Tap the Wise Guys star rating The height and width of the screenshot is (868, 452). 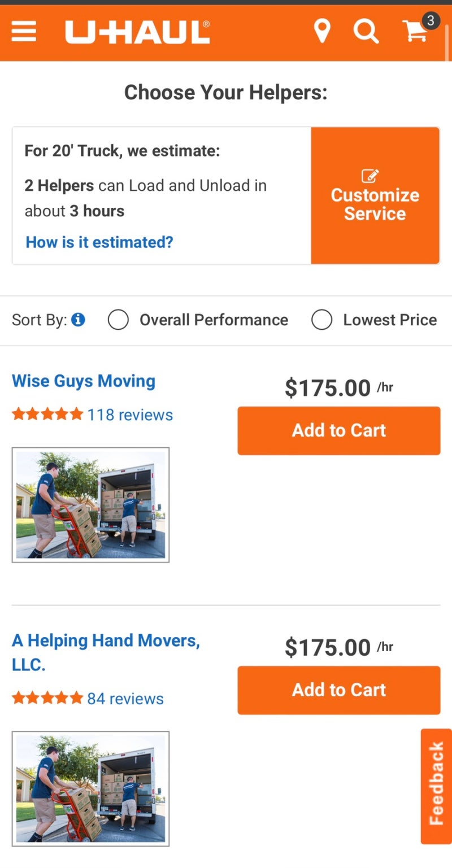tap(47, 415)
